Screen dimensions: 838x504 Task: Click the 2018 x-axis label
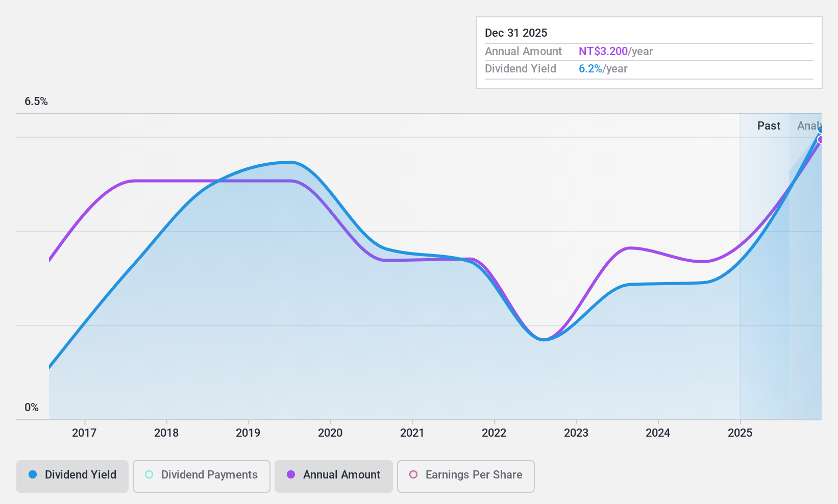click(166, 433)
